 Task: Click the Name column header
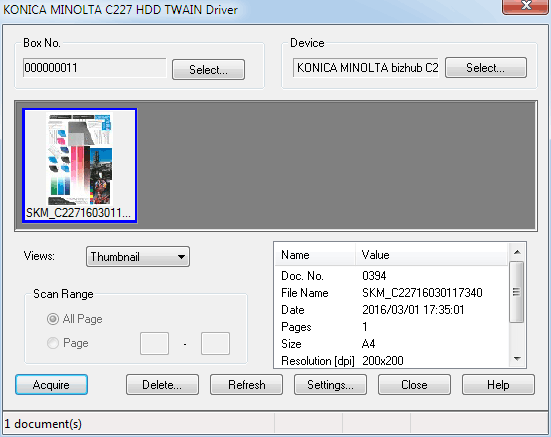coord(315,255)
